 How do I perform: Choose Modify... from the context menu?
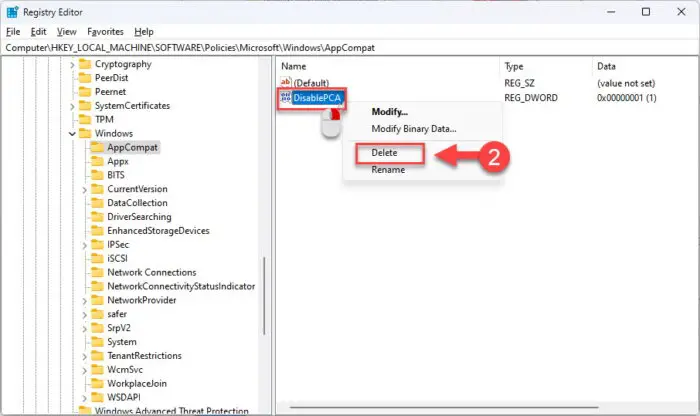point(389,112)
